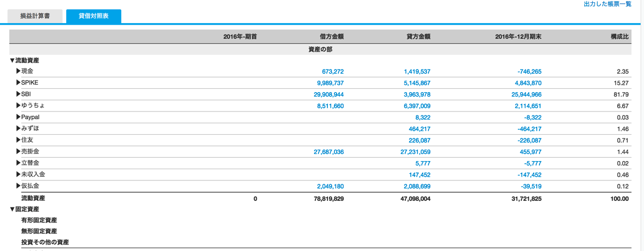Collapse the 流動資産 section triangle

(x=13, y=60)
